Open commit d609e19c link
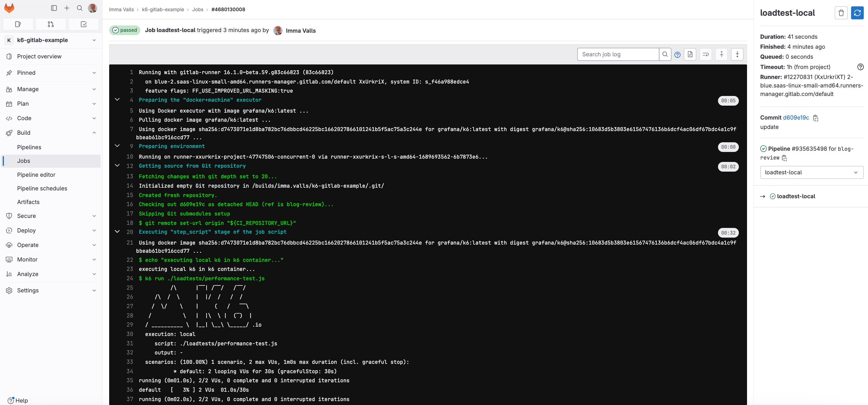This screenshot has height=405, width=868. pyautogui.click(x=796, y=118)
